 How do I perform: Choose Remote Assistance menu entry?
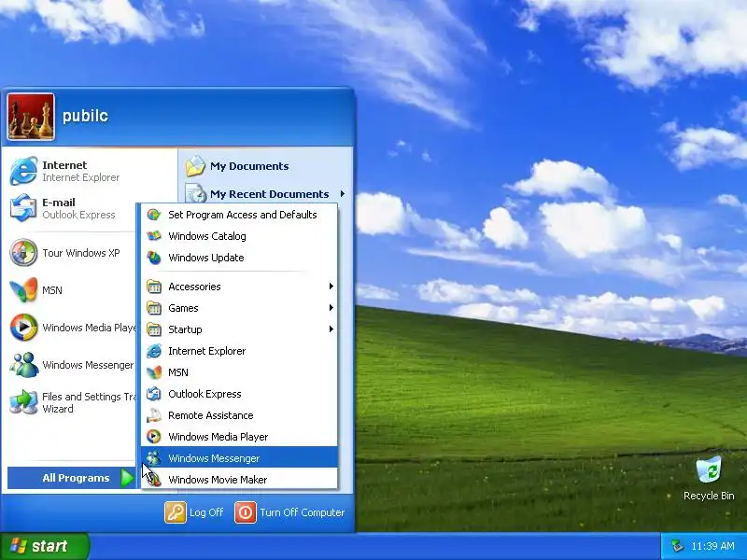tap(239, 415)
